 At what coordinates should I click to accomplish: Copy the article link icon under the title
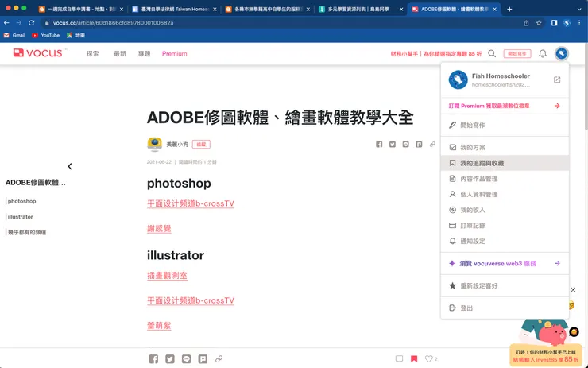pos(432,145)
